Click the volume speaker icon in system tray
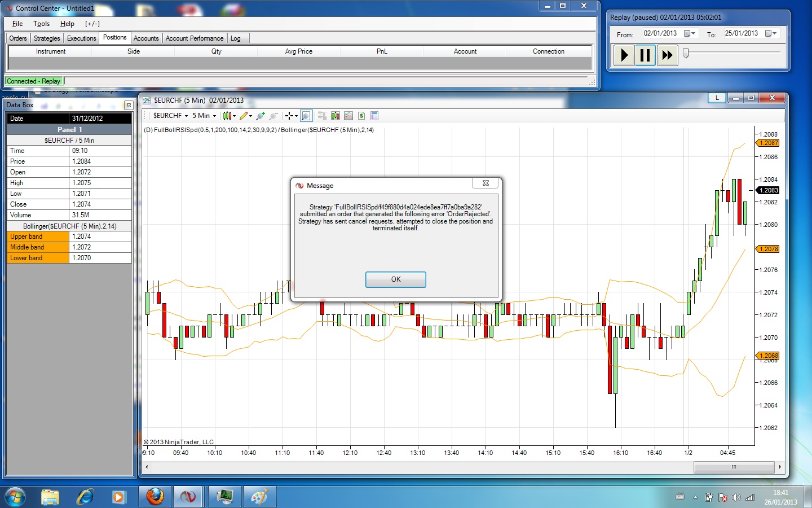 click(736, 497)
